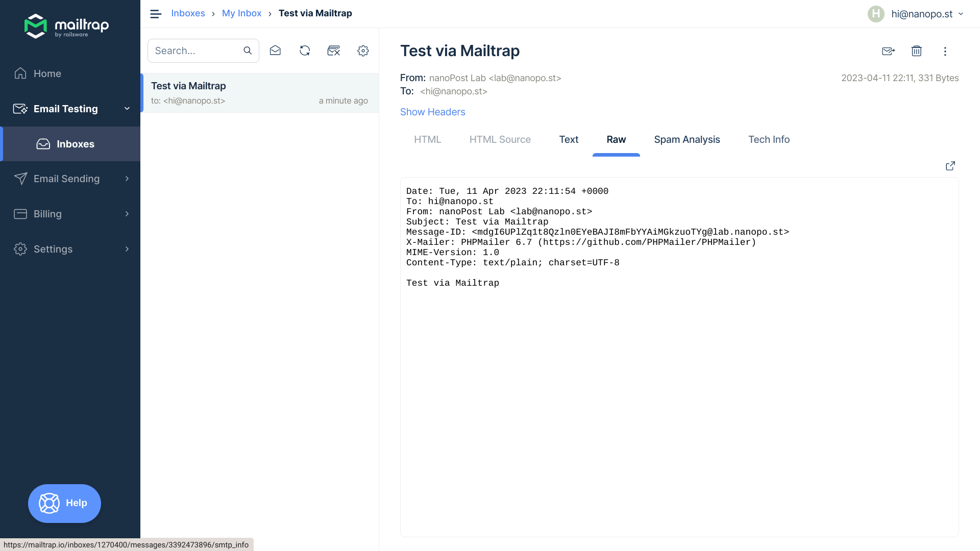Open raw message in new window icon
Viewport: 980px width, 551px height.
(950, 166)
